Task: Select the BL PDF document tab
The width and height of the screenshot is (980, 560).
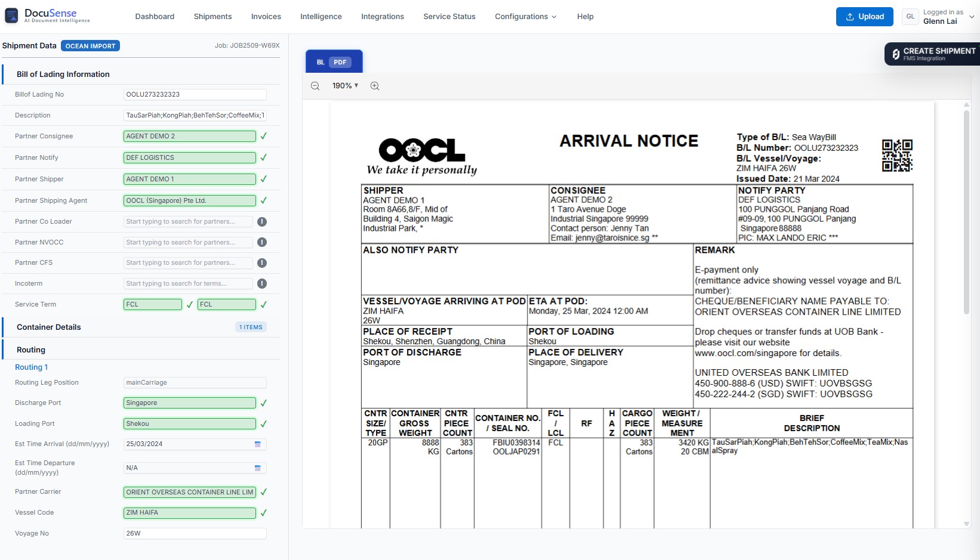Action: (x=334, y=62)
